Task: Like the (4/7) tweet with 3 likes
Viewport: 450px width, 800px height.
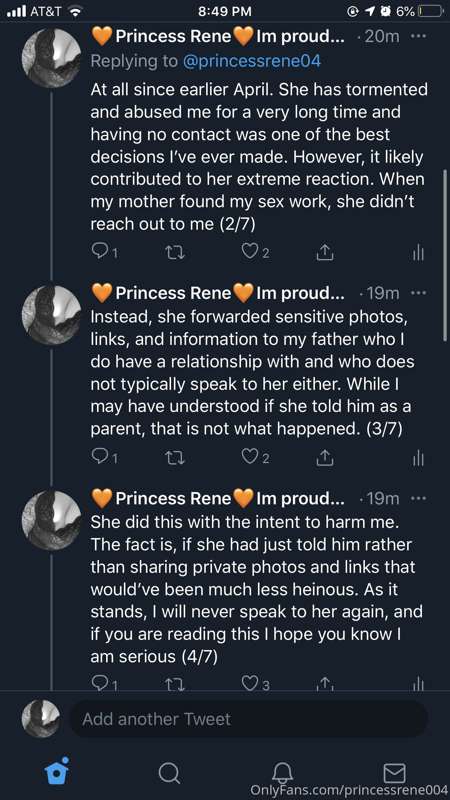Action: tap(248, 684)
